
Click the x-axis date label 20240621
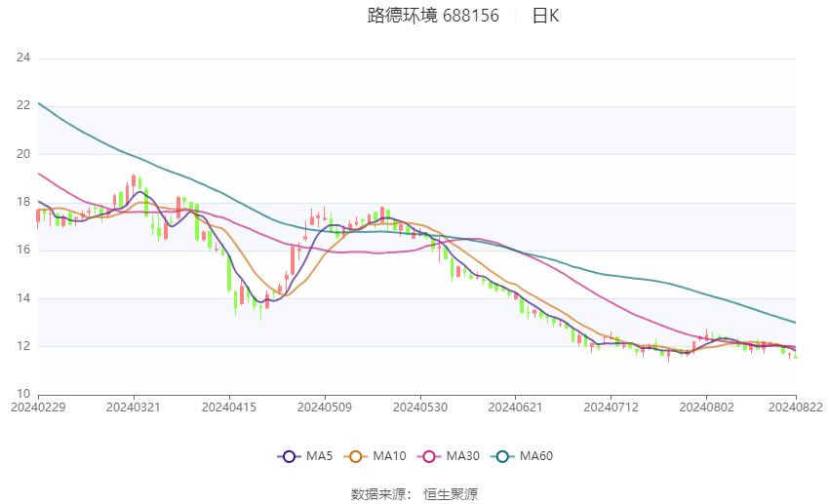[x=516, y=407]
